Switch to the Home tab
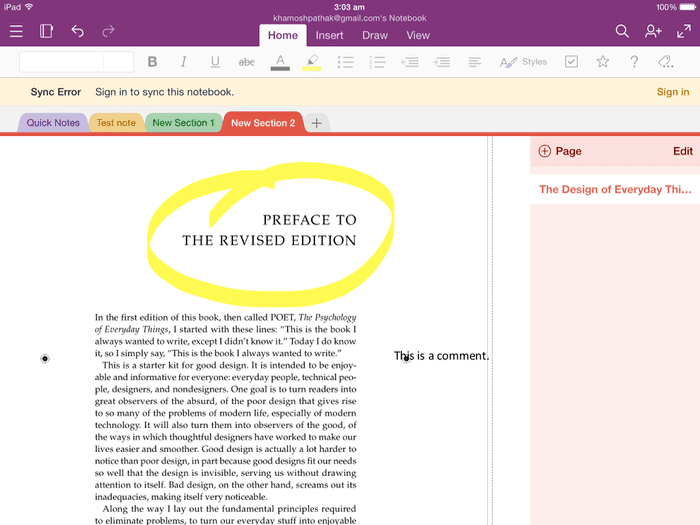Image resolution: width=700 pixels, height=525 pixels. pyautogui.click(x=283, y=35)
